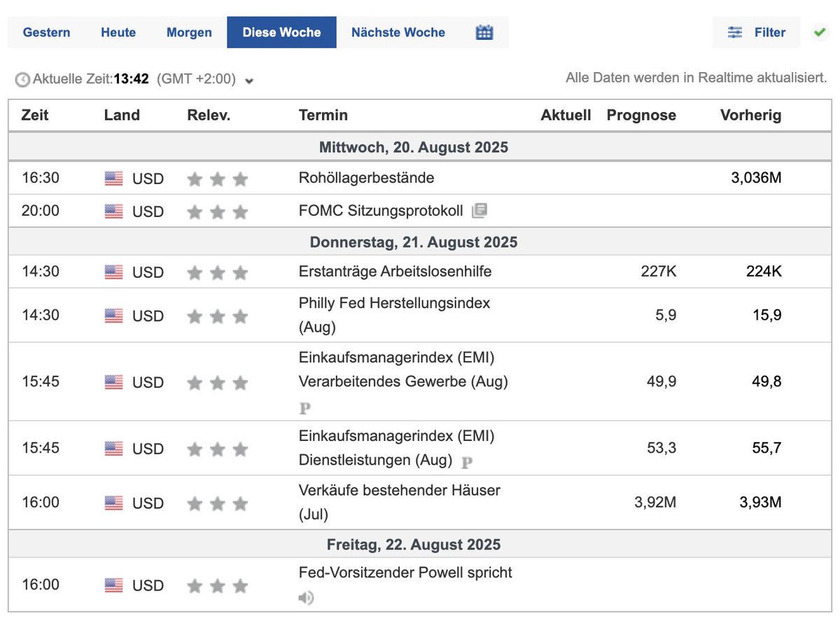The image size is (840, 620).
Task: Click US flag in EMI Dienstleistungen row
Action: [113, 449]
